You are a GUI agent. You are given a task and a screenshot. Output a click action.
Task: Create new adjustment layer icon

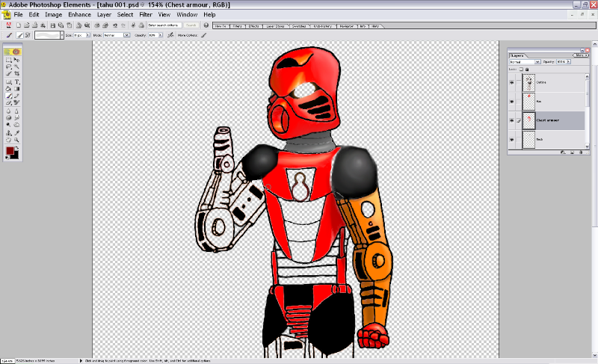[x=563, y=152]
